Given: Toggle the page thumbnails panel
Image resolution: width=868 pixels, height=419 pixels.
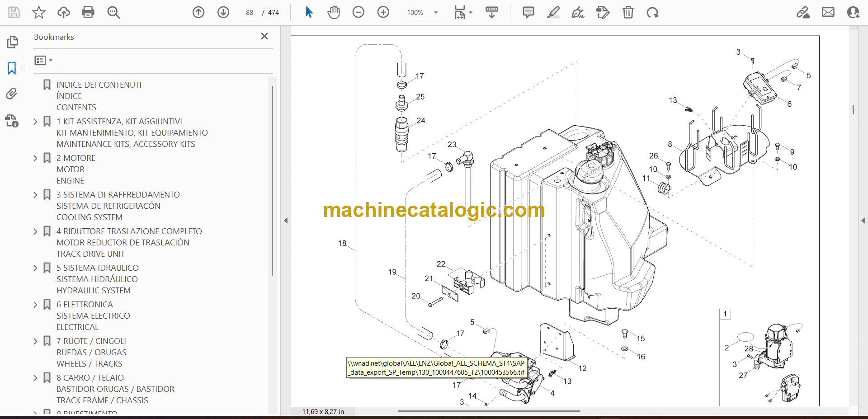Looking at the screenshot, I should [12, 42].
